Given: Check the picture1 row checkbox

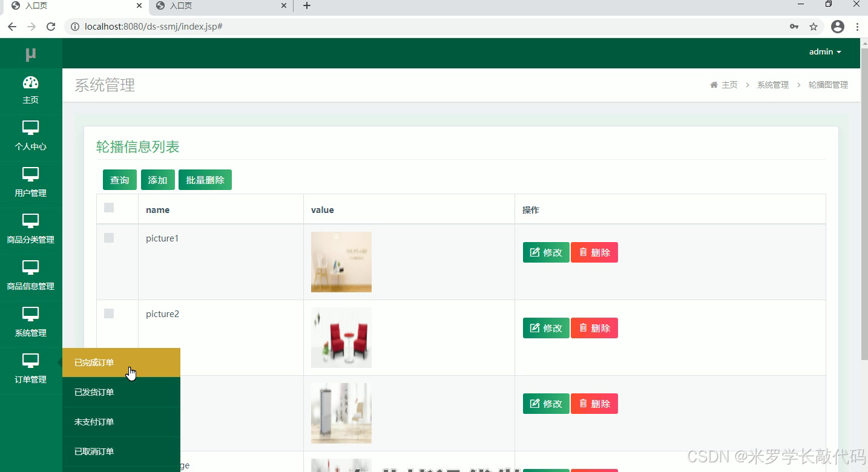Looking at the screenshot, I should pos(109,238).
